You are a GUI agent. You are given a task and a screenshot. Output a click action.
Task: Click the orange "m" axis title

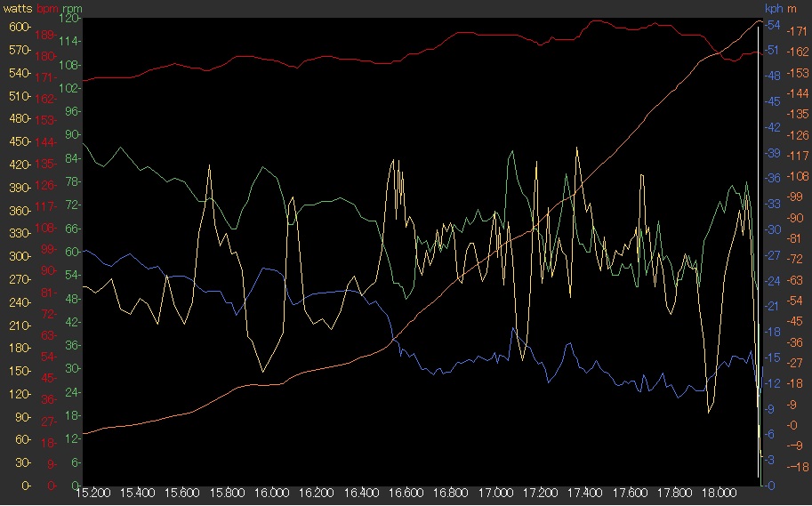(x=792, y=9)
